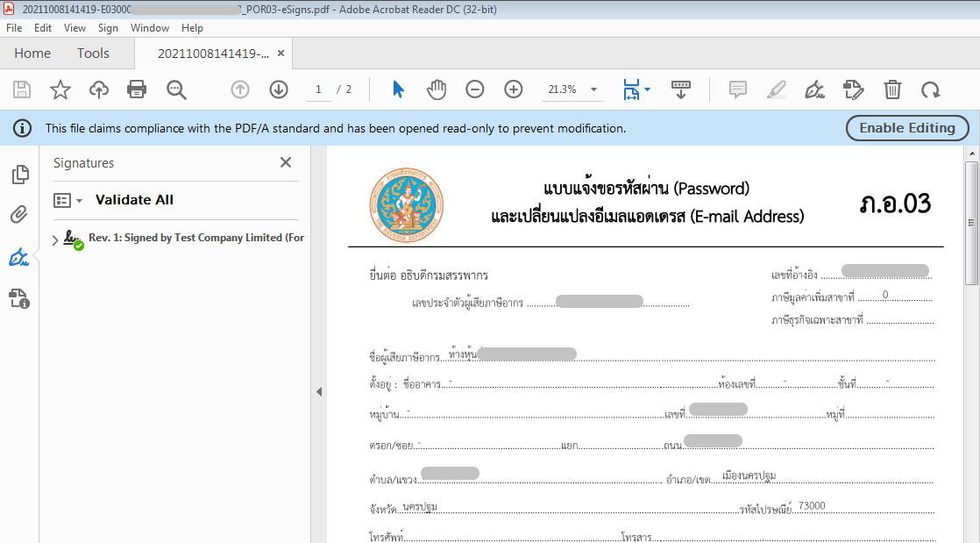This screenshot has height=543, width=980.
Task: Click the info icon in PDF/A banner
Action: point(23,128)
